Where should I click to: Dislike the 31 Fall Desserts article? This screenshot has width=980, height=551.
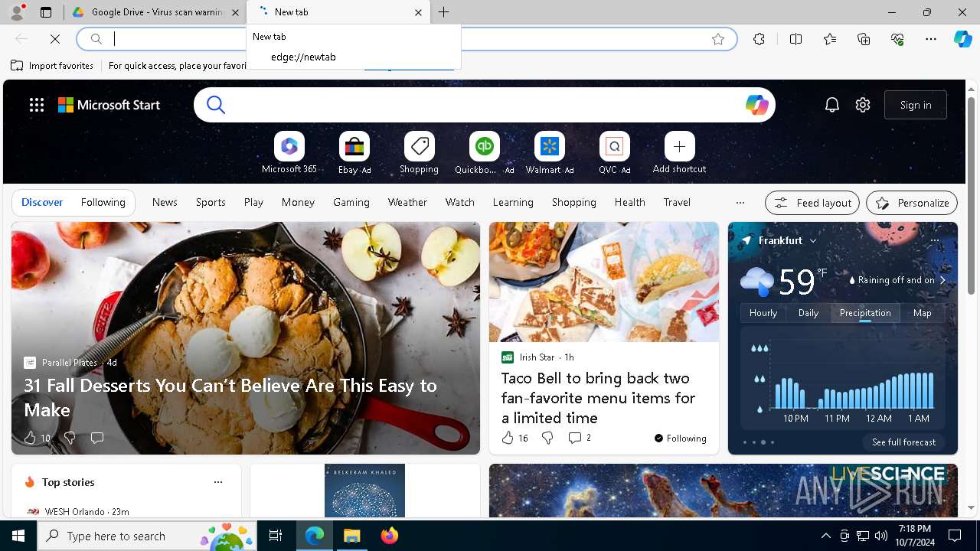pyautogui.click(x=70, y=438)
